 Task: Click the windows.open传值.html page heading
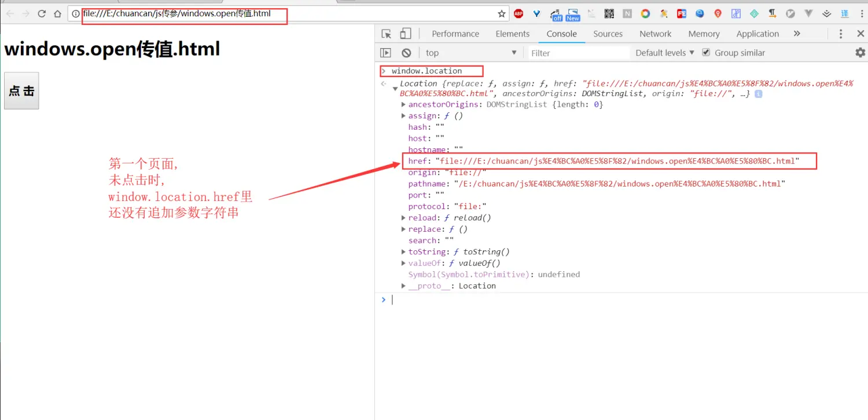112,49
